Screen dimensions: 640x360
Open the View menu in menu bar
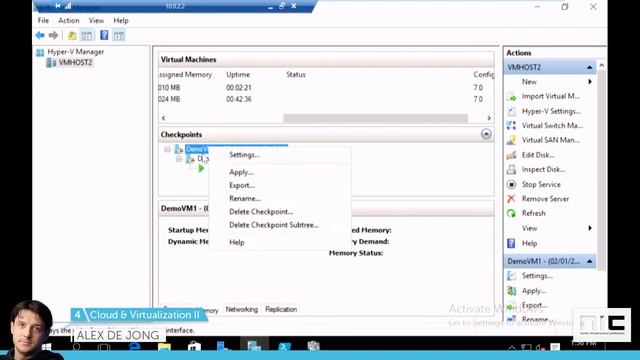click(96, 20)
